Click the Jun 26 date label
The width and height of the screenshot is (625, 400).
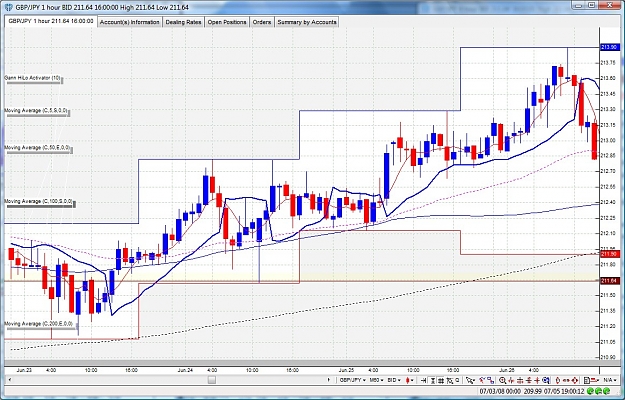click(x=507, y=370)
